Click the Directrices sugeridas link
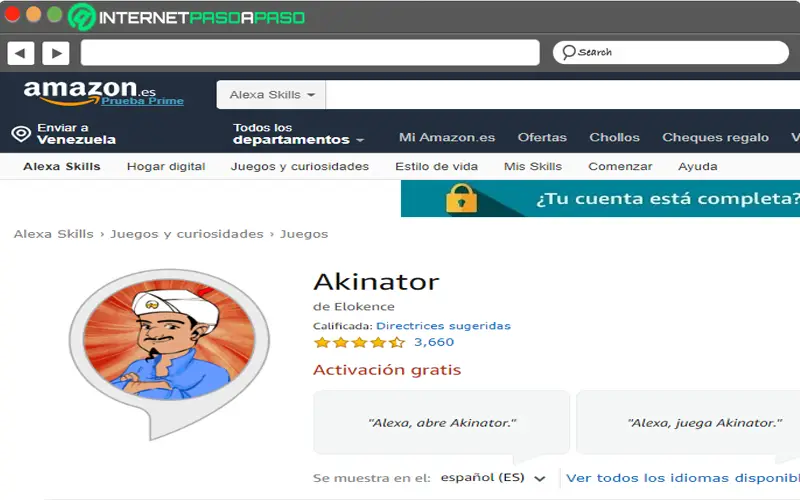The width and height of the screenshot is (800, 500). pyautogui.click(x=443, y=326)
